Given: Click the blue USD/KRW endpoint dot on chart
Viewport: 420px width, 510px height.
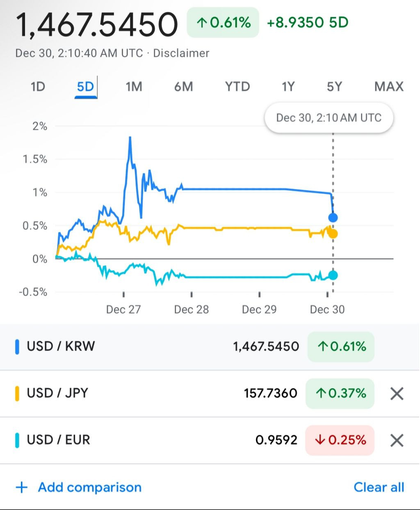Looking at the screenshot, I should (333, 218).
